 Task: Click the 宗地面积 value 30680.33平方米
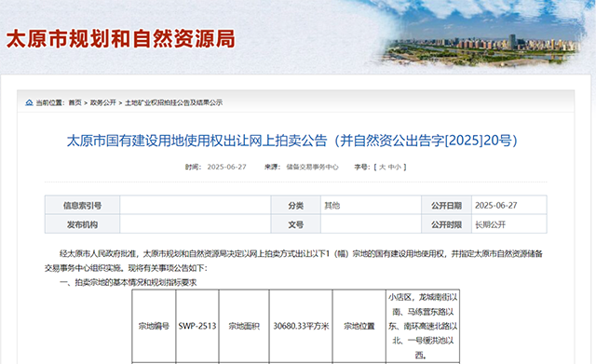coord(301,326)
